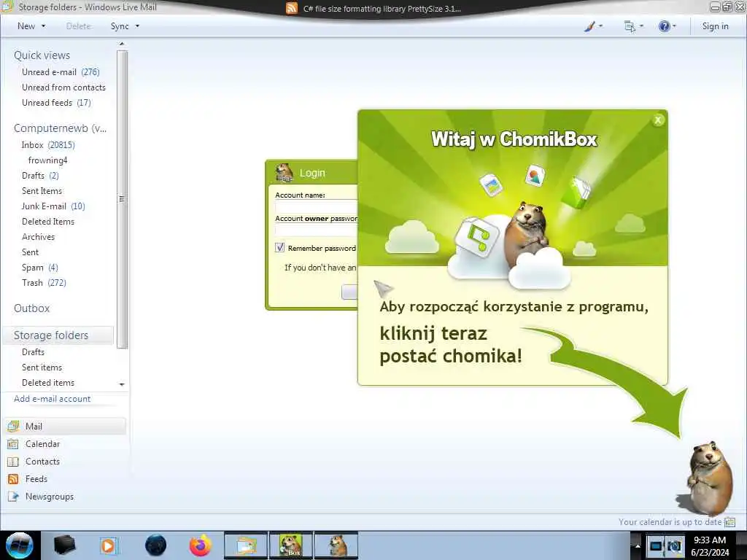Click the Sign in link
Screen dimensions: 747x560
click(715, 26)
